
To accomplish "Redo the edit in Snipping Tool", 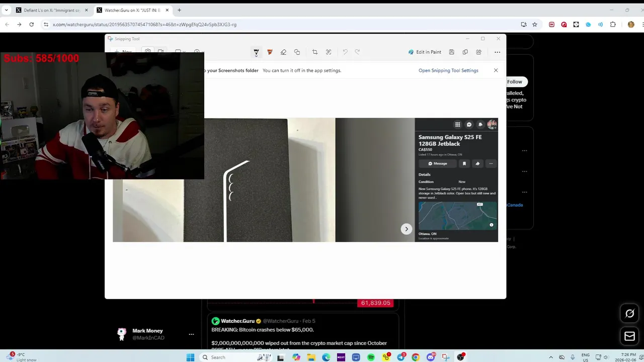I will pos(357,52).
